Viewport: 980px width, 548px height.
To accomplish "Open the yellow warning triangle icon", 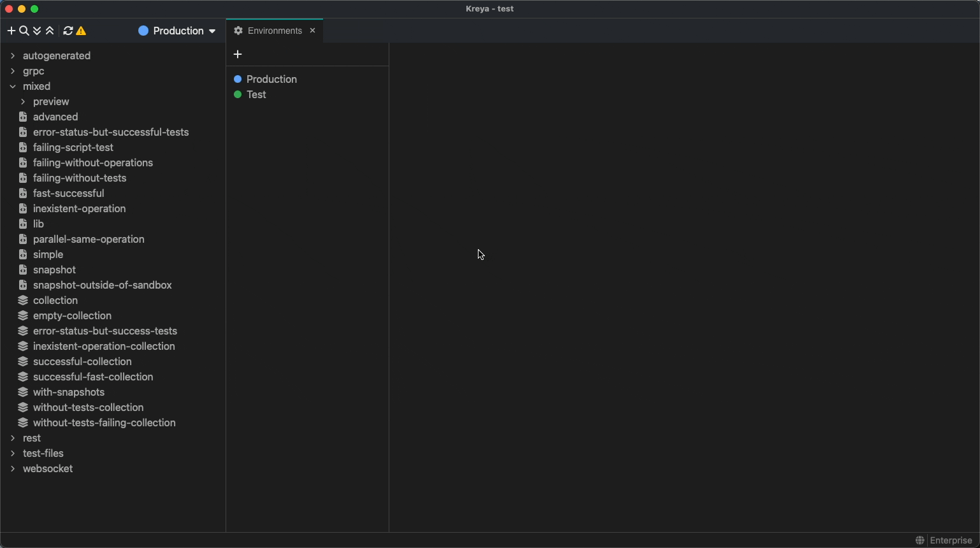I will [x=81, y=31].
